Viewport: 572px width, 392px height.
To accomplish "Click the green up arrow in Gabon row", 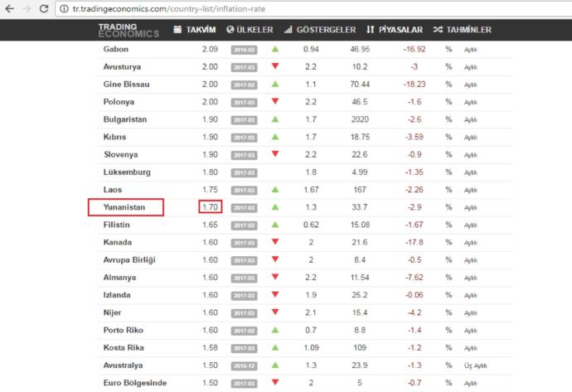I will pos(275,49).
